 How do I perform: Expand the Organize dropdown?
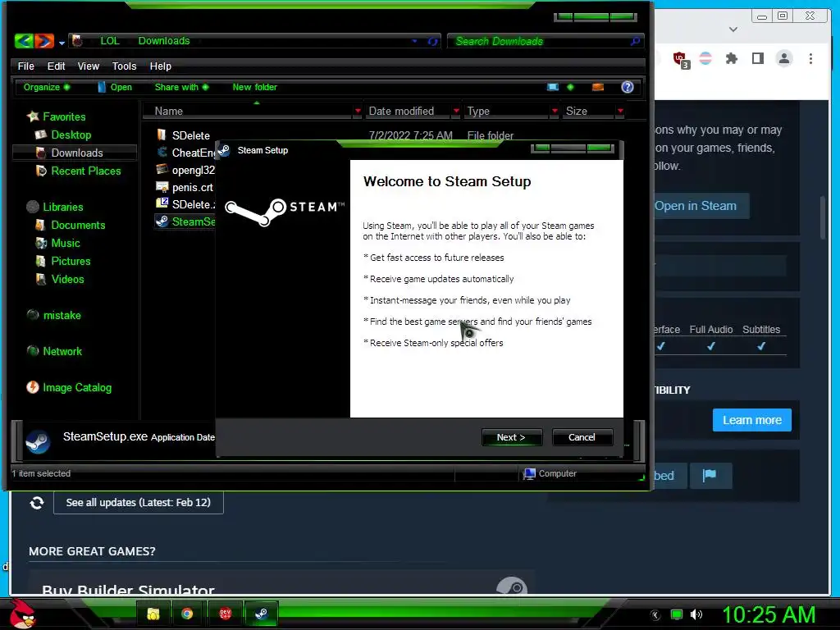[46, 87]
